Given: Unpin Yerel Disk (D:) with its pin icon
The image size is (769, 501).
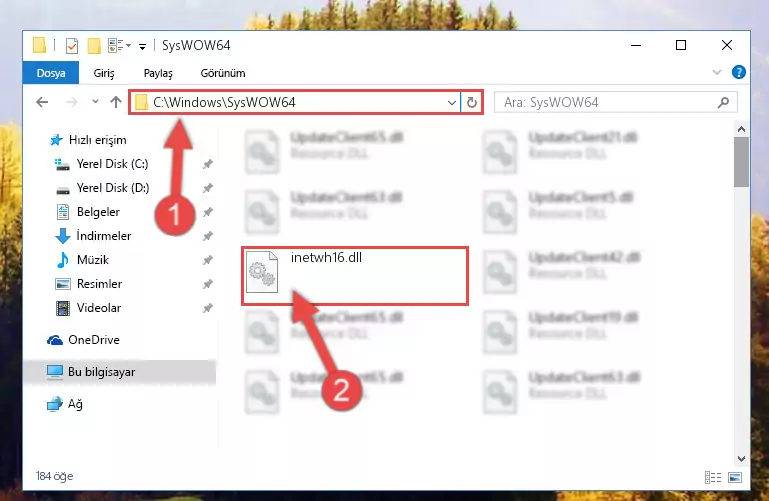Looking at the screenshot, I should (x=208, y=188).
